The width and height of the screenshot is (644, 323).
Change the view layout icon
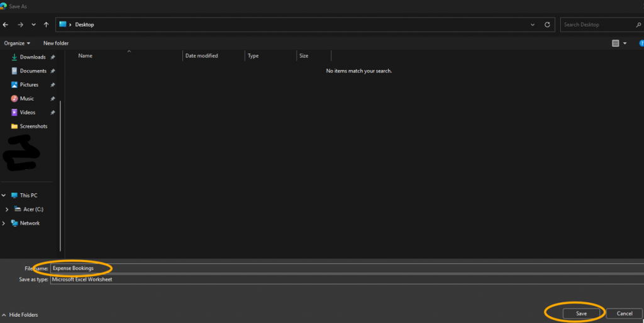click(x=615, y=43)
